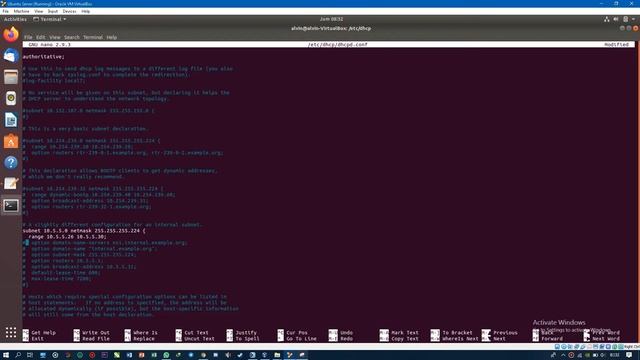
Task: Open the terminal window's Edit menu
Action: coord(40,37)
